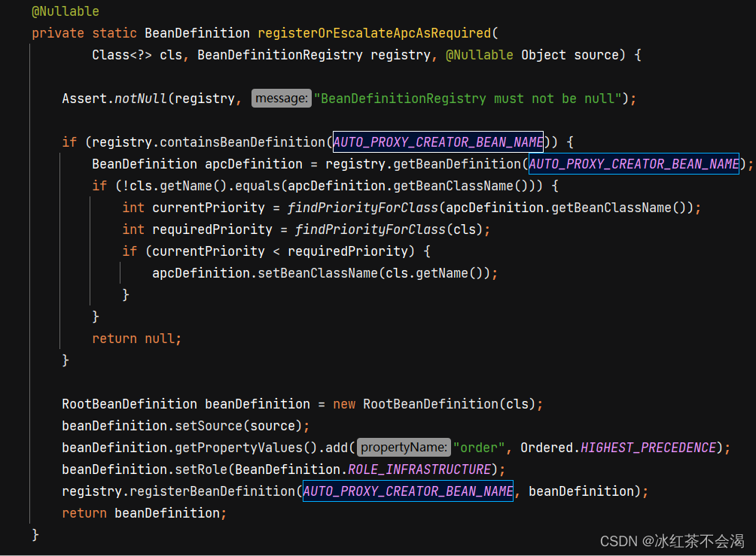Click apcDefinition.setBeanClassName line
The width and height of the screenshot is (756, 556).
coord(325,273)
